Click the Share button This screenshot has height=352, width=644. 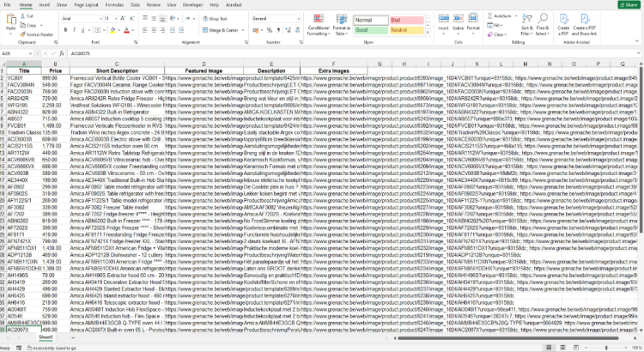pyautogui.click(x=629, y=5)
